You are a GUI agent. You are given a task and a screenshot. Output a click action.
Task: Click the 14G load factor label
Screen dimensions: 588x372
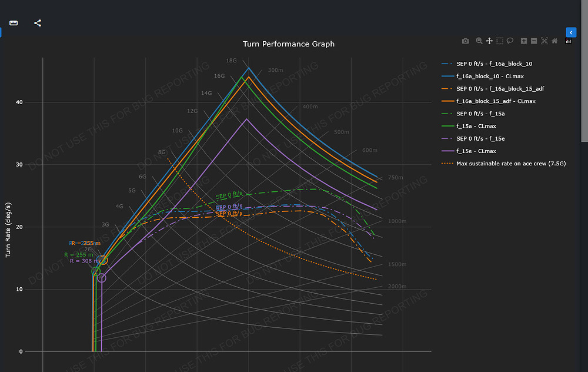[x=206, y=93]
